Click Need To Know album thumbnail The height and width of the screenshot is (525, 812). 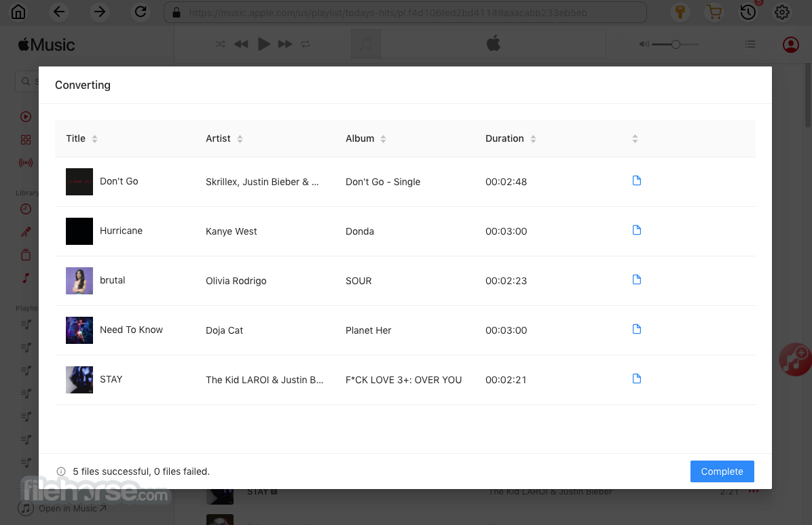79,330
